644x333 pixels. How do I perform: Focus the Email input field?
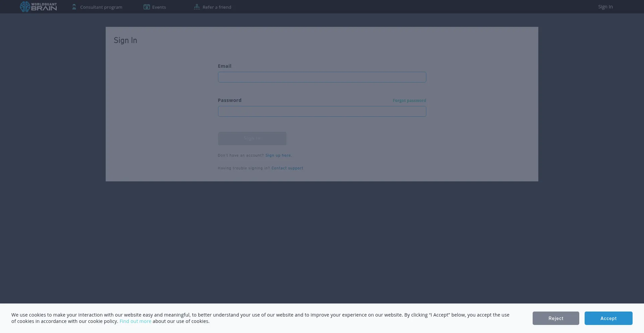tap(322, 77)
